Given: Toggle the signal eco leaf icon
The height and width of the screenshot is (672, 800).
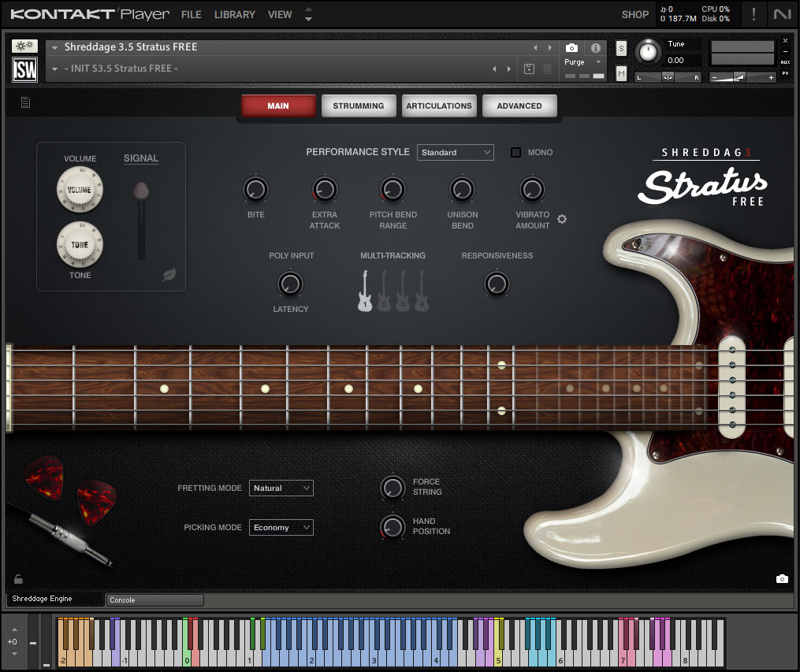Looking at the screenshot, I should pos(169,275).
